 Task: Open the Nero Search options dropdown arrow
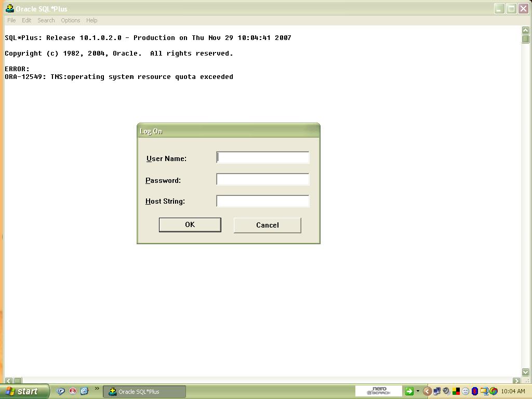pos(418,391)
